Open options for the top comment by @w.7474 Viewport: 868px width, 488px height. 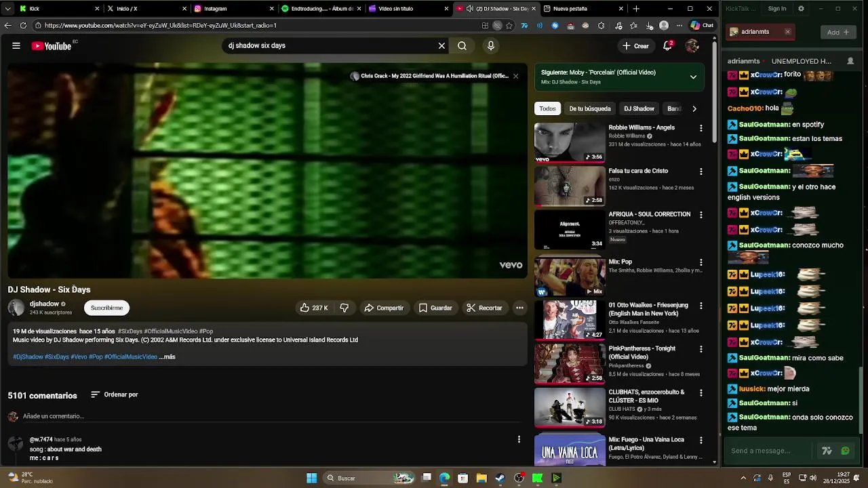click(519, 440)
